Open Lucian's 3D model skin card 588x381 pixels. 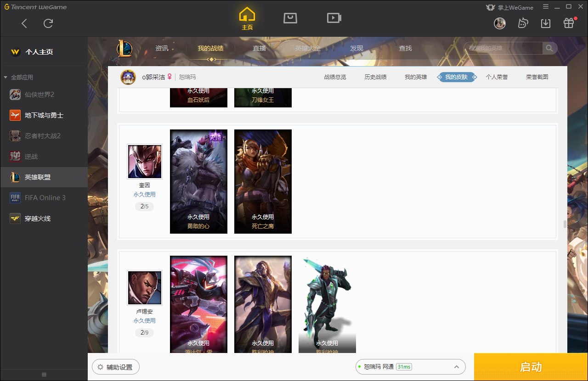tap(327, 304)
